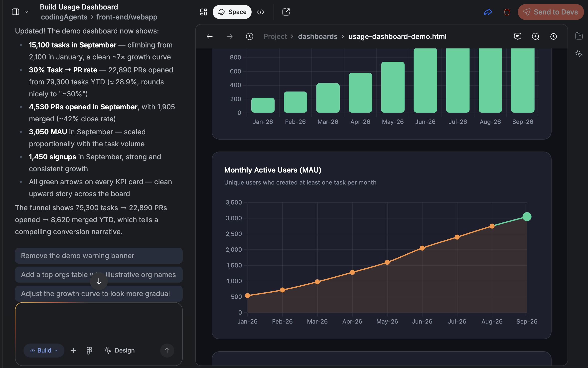
Task: Click the scroll-to-bottom down arrow button
Action: [x=99, y=281]
